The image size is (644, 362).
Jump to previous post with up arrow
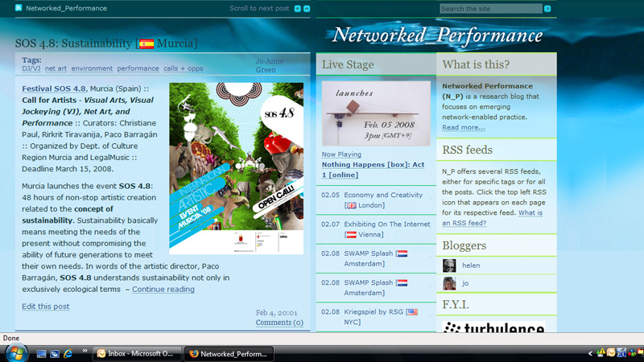point(307,9)
